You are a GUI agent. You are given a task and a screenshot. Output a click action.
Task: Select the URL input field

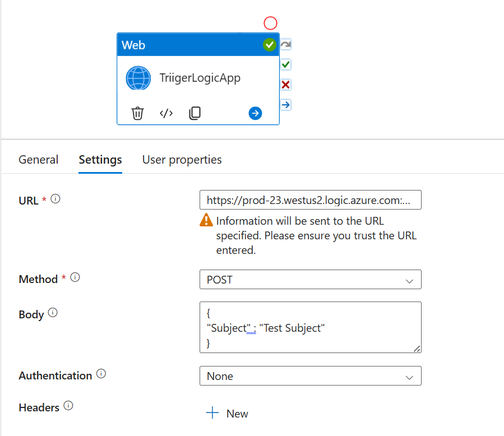click(x=311, y=200)
